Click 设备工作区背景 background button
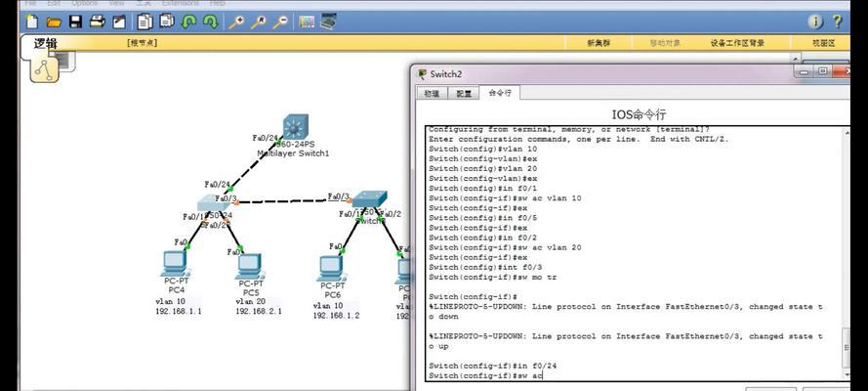The height and width of the screenshot is (391, 868). 737,43
